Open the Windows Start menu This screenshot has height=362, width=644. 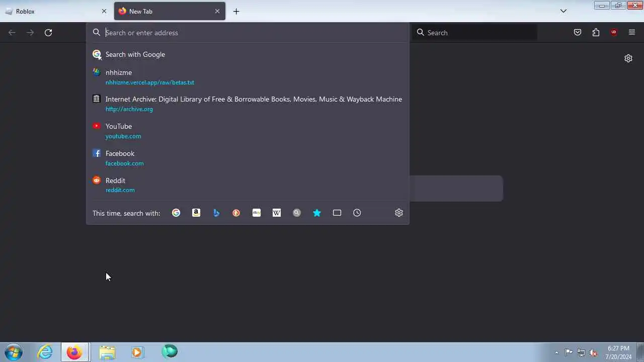point(14,352)
